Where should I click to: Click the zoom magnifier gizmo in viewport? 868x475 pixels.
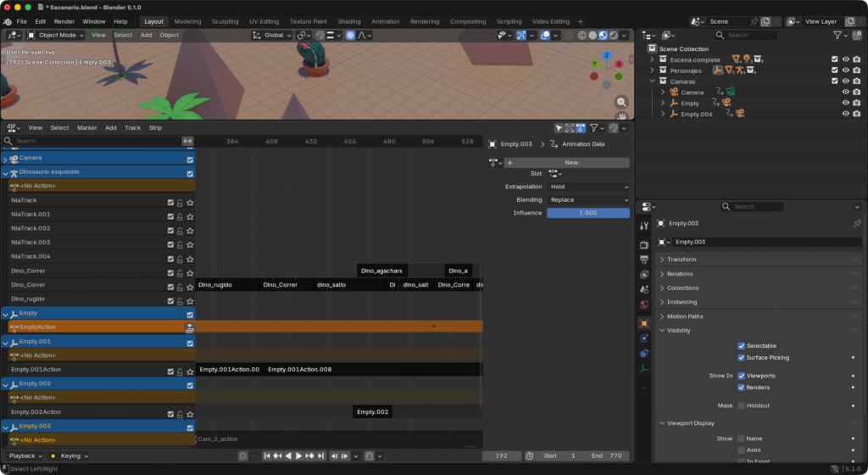pos(621,102)
